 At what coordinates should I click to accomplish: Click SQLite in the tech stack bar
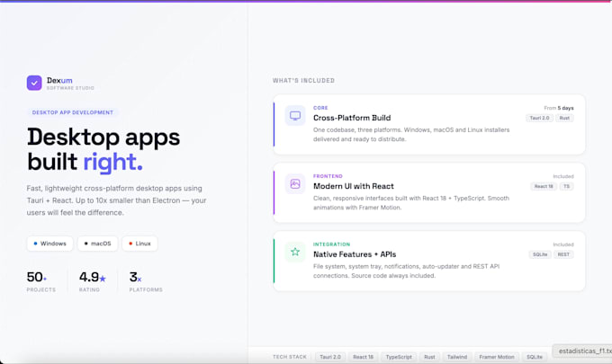(x=535, y=357)
